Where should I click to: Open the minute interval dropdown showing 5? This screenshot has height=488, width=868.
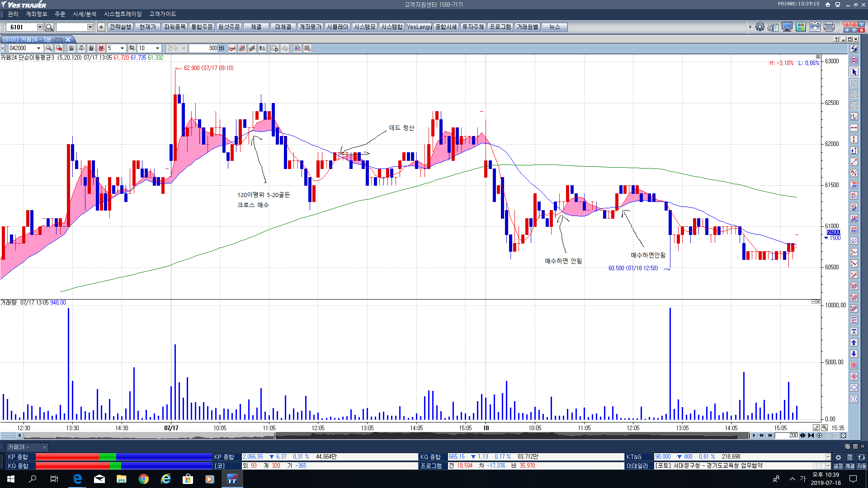[x=122, y=48]
